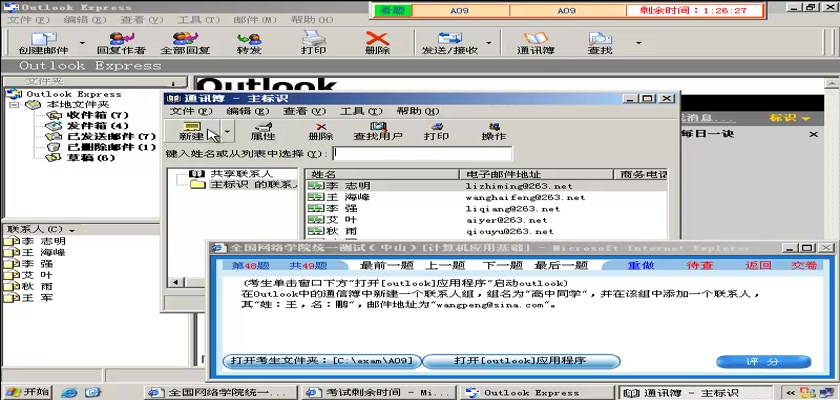The image size is (840, 400).
Task: Click 待查 link in exam window
Action: (x=700, y=266)
